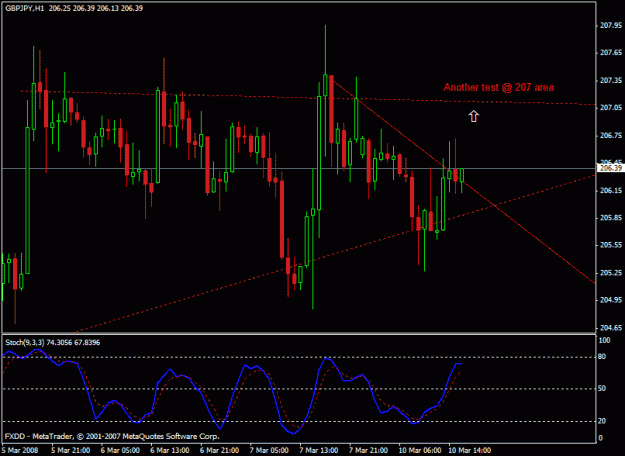Click the '10 Mar 14:00' time label
Screen dimensions: 625x456
pos(470,450)
